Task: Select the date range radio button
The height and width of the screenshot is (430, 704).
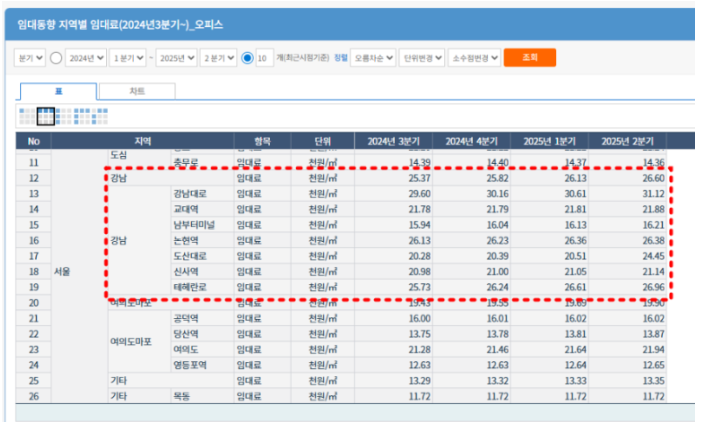Action: (56, 58)
